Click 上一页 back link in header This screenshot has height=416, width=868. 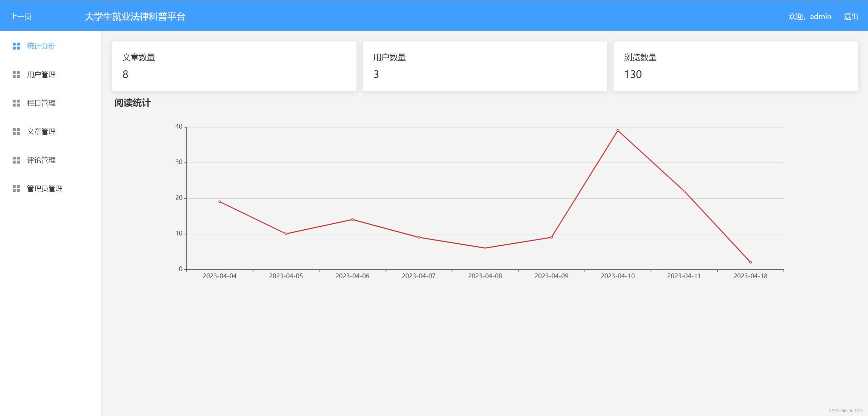coord(21,17)
